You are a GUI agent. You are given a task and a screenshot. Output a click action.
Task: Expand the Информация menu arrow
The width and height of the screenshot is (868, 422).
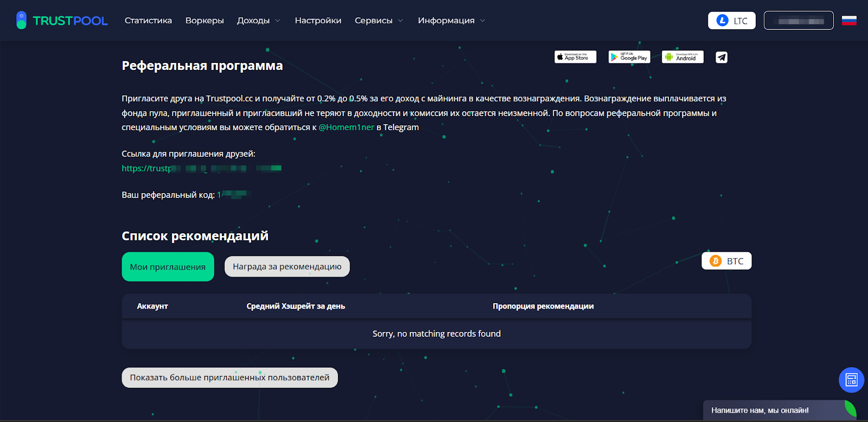482,21
